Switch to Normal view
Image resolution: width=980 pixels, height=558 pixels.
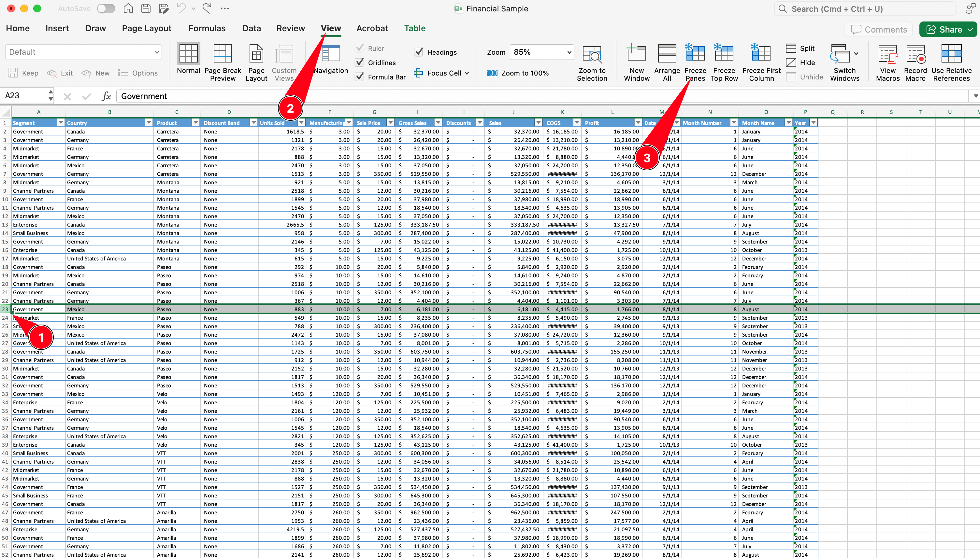(188, 59)
